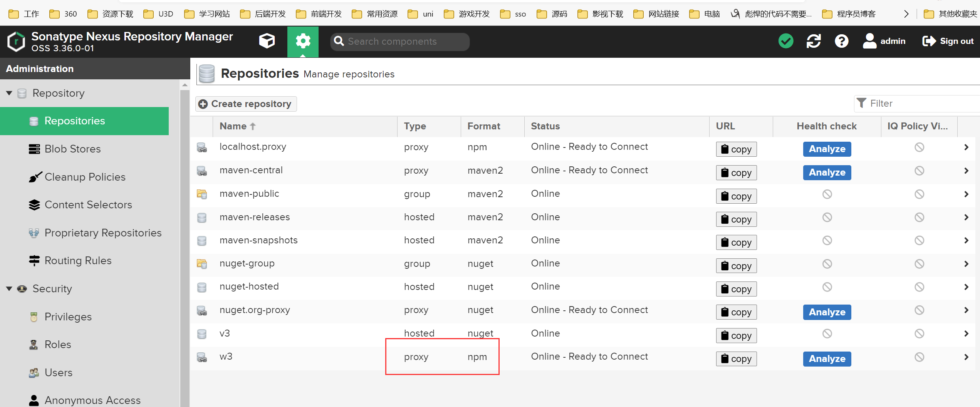Focus the Filter input field
This screenshot has width=980, height=407.
[x=917, y=104]
